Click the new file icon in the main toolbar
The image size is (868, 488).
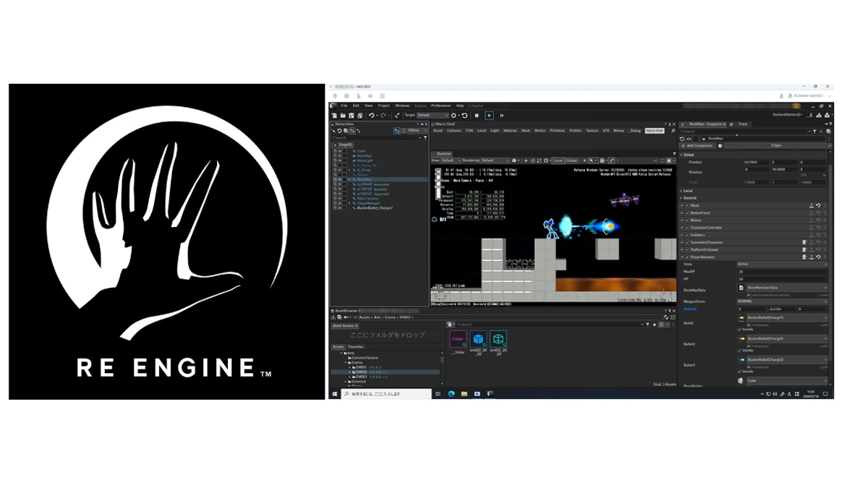(333, 116)
